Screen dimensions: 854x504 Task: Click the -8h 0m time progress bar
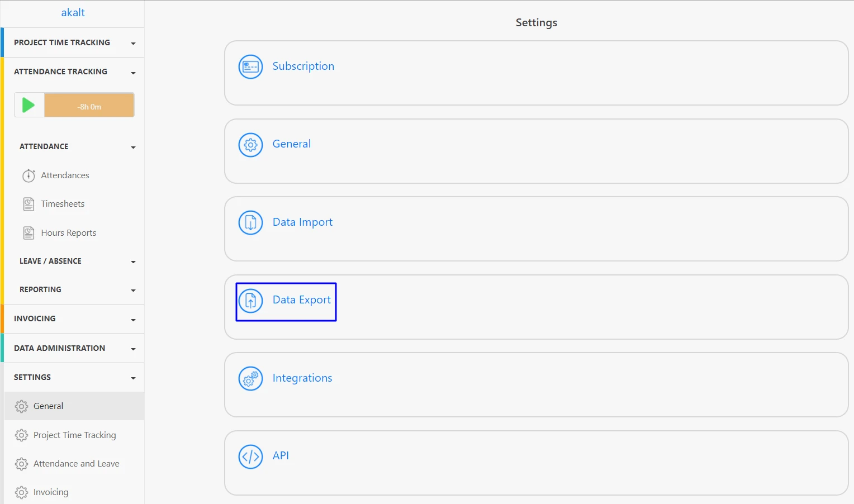click(89, 104)
